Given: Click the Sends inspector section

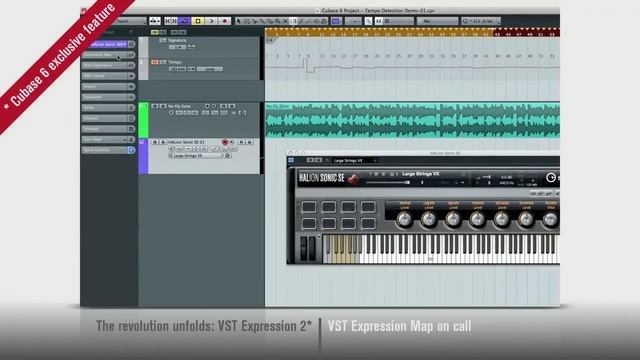Looking at the screenshot, I should pos(108,108).
